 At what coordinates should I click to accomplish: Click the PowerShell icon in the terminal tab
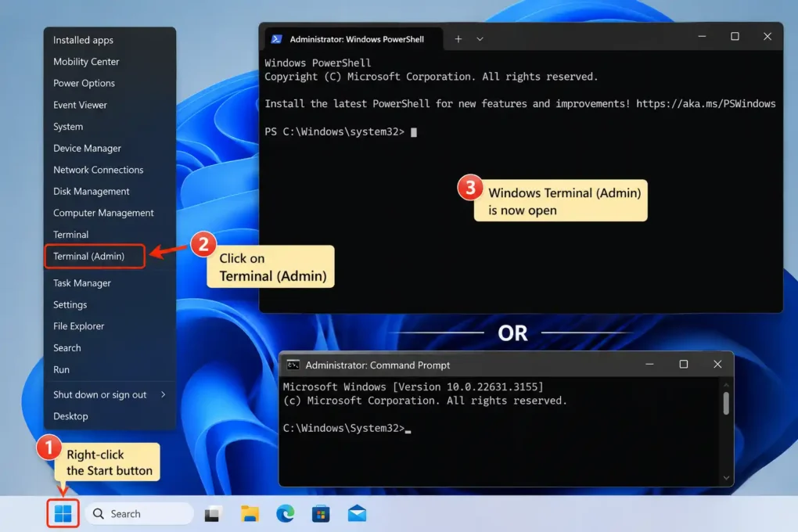point(276,39)
